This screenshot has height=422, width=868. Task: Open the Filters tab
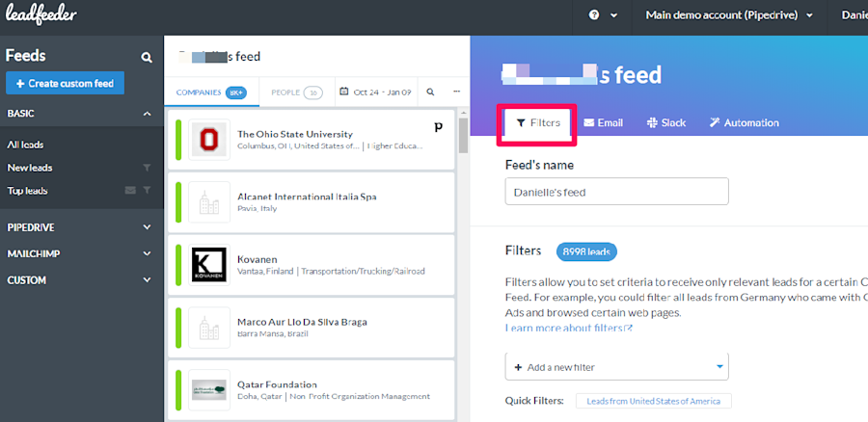coord(537,122)
